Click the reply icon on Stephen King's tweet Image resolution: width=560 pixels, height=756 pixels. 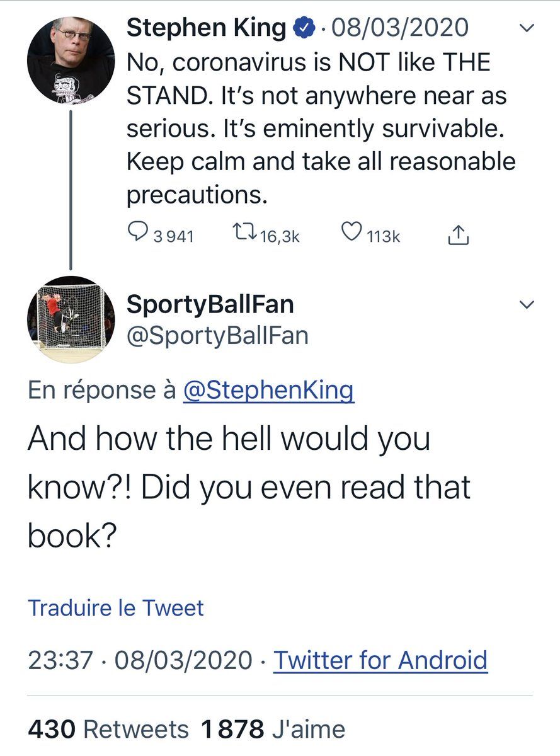(x=138, y=234)
